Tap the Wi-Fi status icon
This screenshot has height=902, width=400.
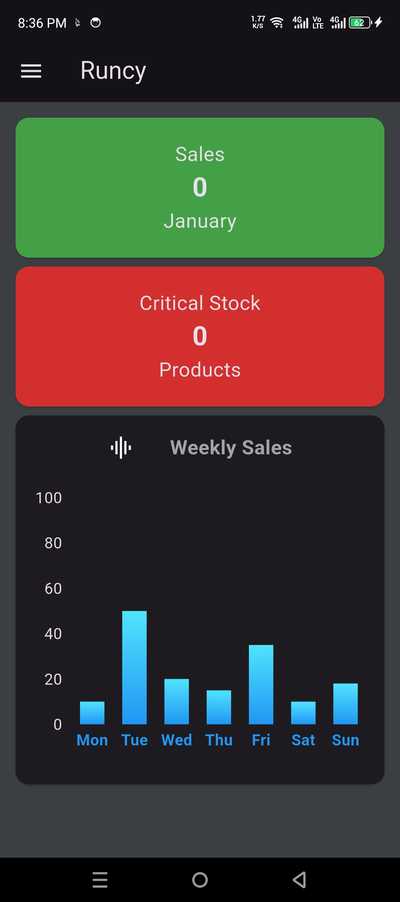click(277, 23)
